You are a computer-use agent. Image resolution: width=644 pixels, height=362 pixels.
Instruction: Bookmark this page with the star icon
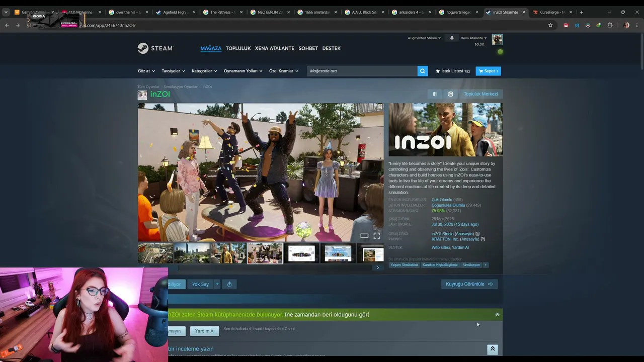550,25
